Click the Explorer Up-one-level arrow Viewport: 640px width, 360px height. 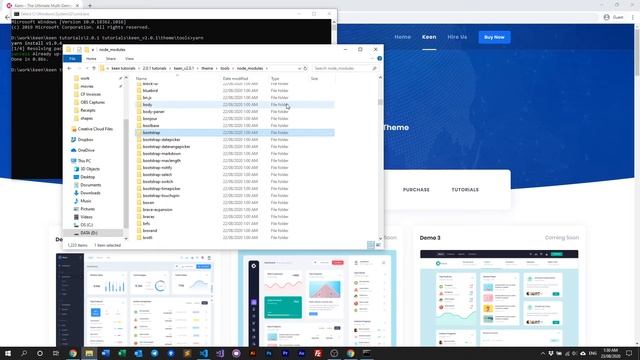click(94, 69)
